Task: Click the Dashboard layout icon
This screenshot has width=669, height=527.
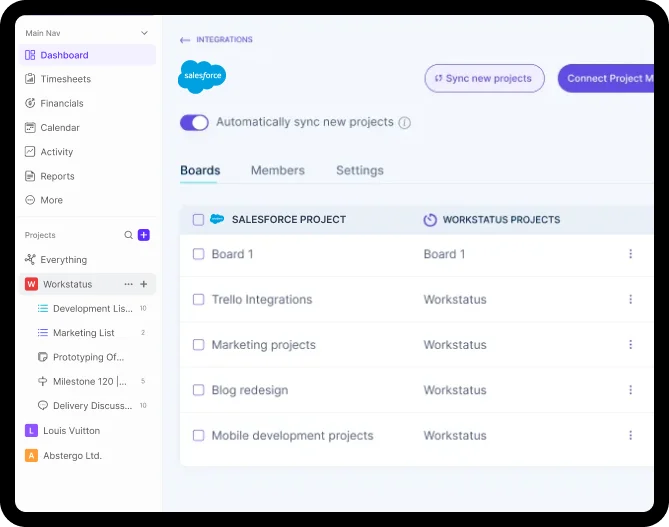Action: pyautogui.click(x=30, y=55)
